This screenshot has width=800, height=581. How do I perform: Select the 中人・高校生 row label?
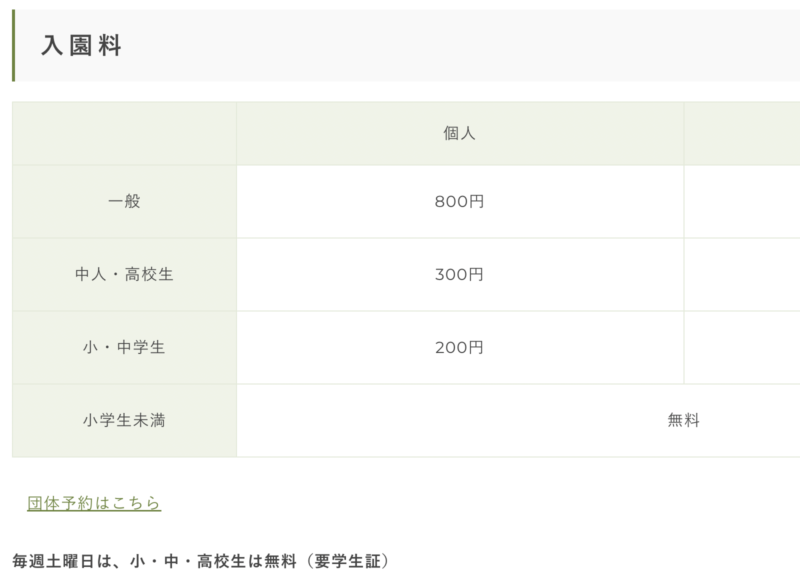pos(124,274)
